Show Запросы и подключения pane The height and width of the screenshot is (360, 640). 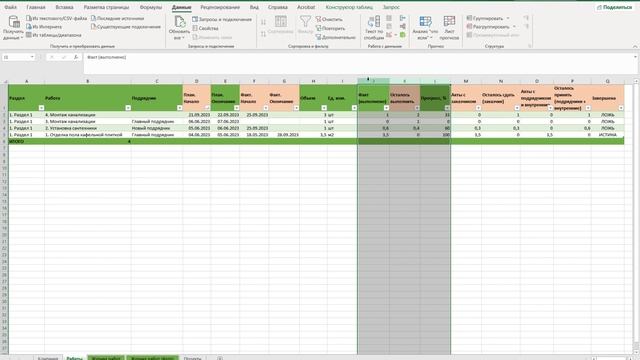tap(222, 19)
